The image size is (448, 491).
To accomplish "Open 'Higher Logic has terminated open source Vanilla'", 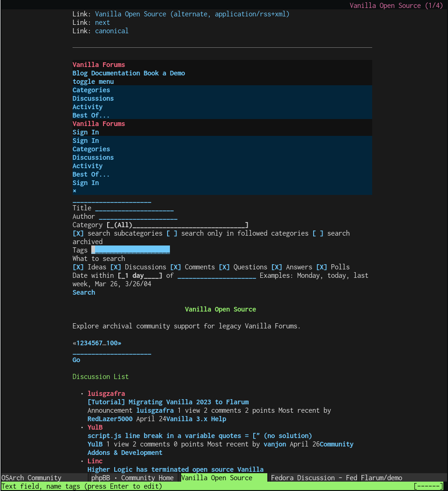I will (x=176, y=470).
